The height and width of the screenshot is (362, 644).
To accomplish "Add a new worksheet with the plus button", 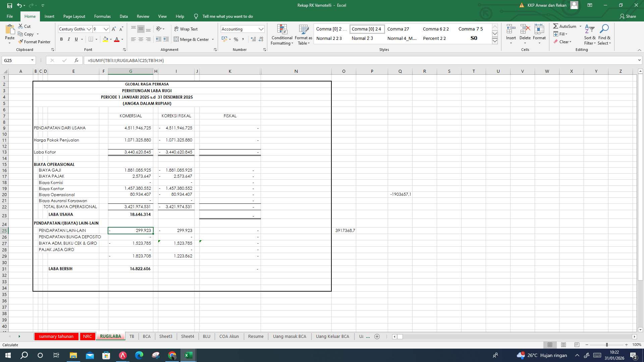I will tap(377, 336).
